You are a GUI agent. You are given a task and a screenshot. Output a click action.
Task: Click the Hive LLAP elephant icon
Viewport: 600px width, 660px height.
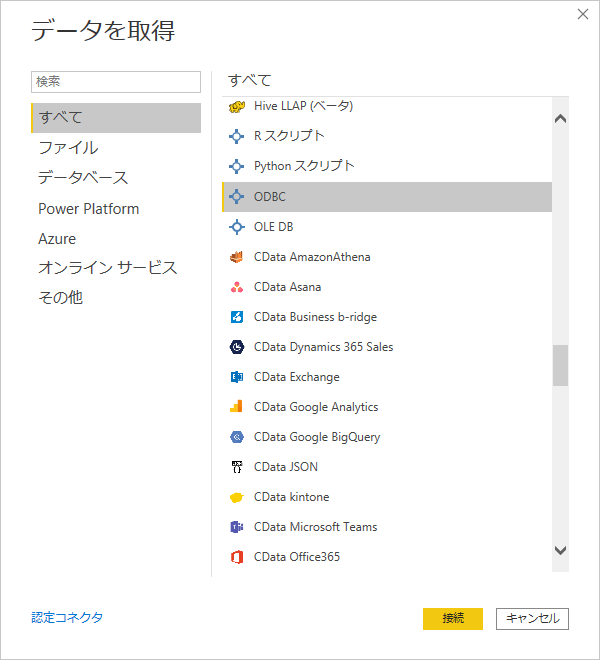tap(237, 106)
